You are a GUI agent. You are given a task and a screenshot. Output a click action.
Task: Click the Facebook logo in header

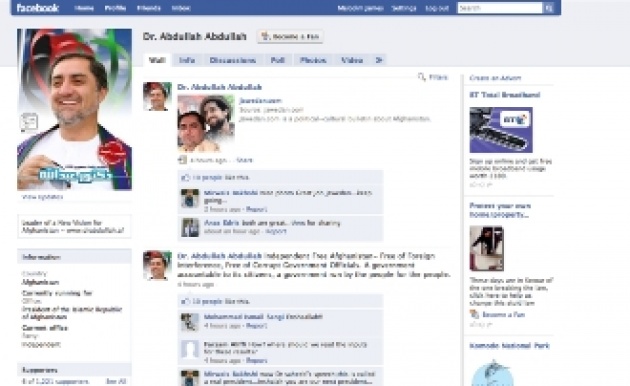pyautogui.click(x=38, y=8)
